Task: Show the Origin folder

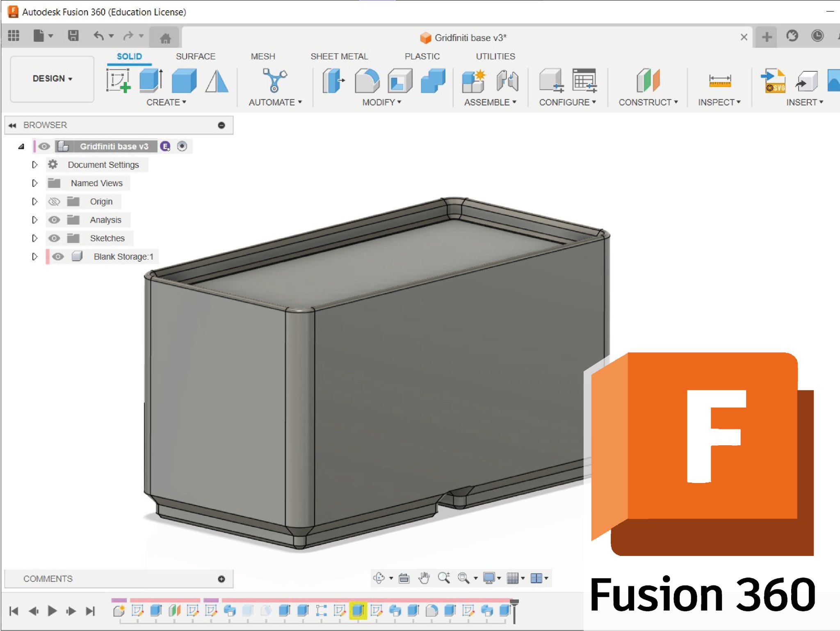Action: click(x=55, y=201)
